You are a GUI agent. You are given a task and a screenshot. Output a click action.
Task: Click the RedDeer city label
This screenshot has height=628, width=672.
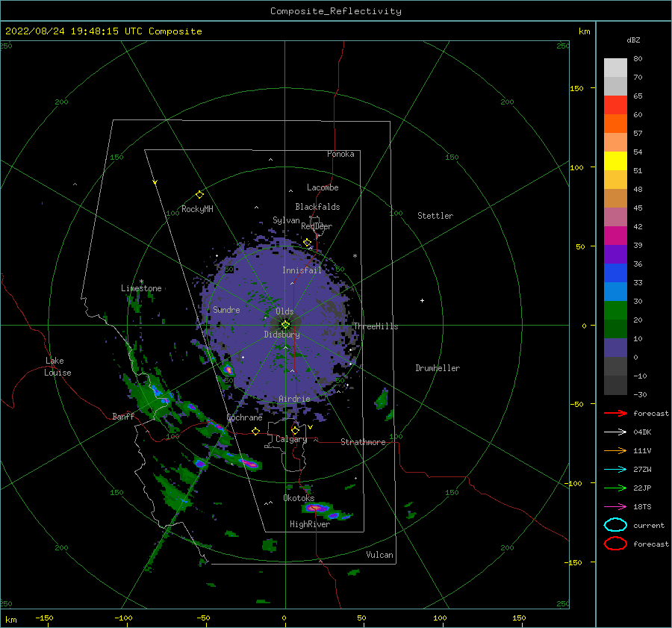[317, 226]
